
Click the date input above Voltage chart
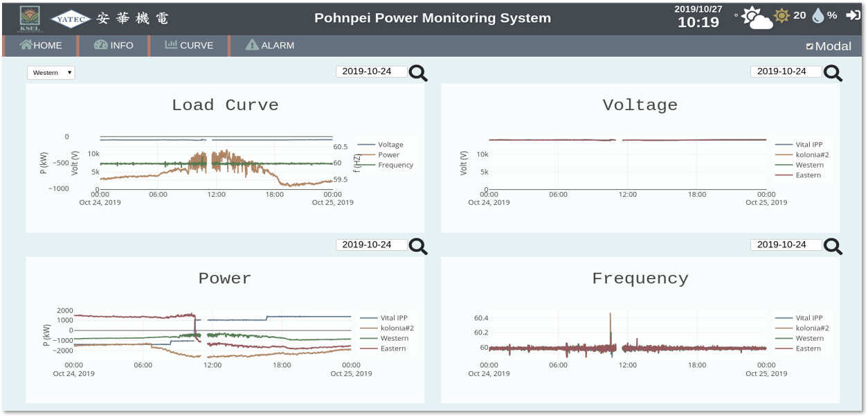(786, 71)
